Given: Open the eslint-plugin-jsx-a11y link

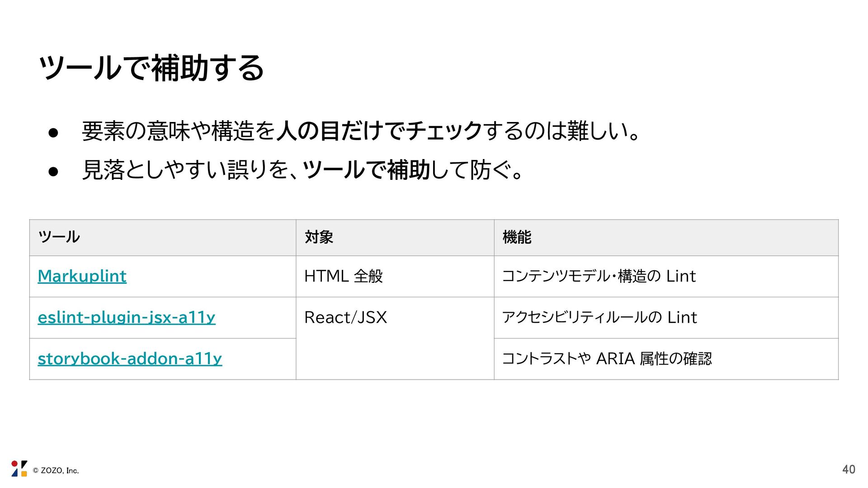Looking at the screenshot, I should click(x=127, y=317).
